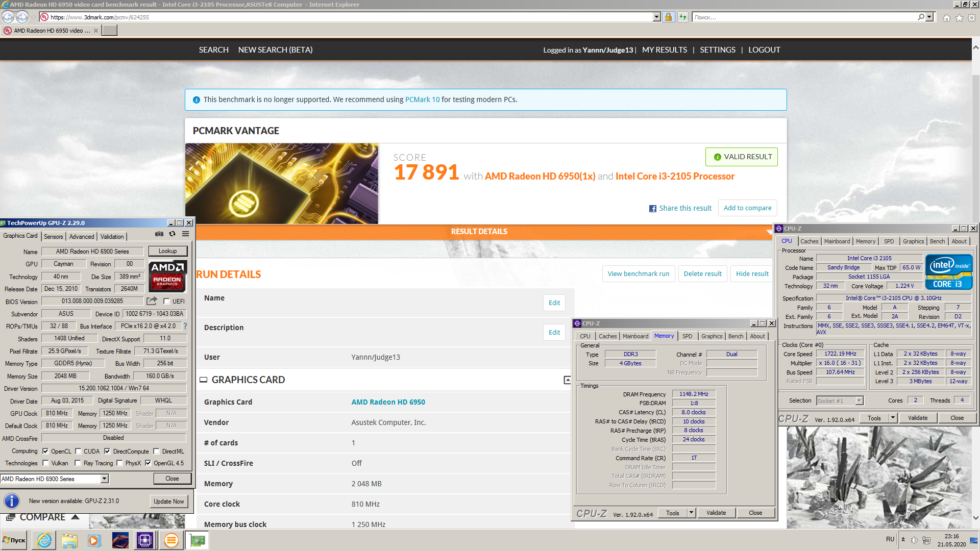This screenshot has width=980, height=551.
Task: Take a GPU-Z screenshot with camera icon
Action: pyautogui.click(x=159, y=234)
